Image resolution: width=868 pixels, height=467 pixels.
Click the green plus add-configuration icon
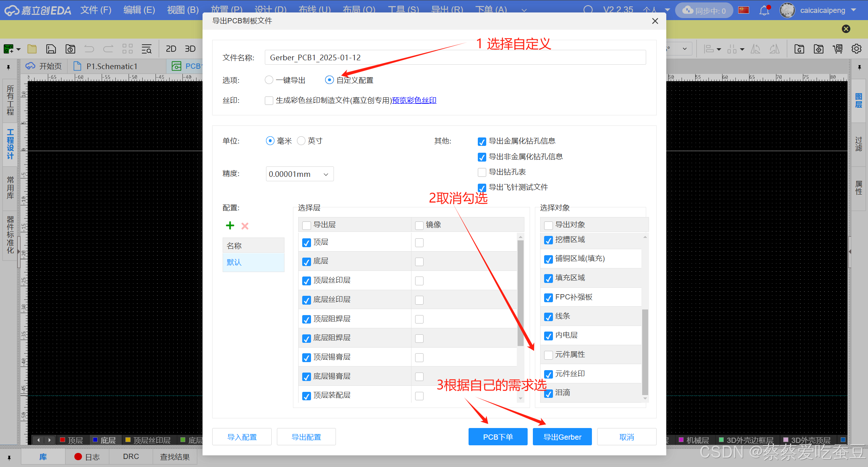230,225
